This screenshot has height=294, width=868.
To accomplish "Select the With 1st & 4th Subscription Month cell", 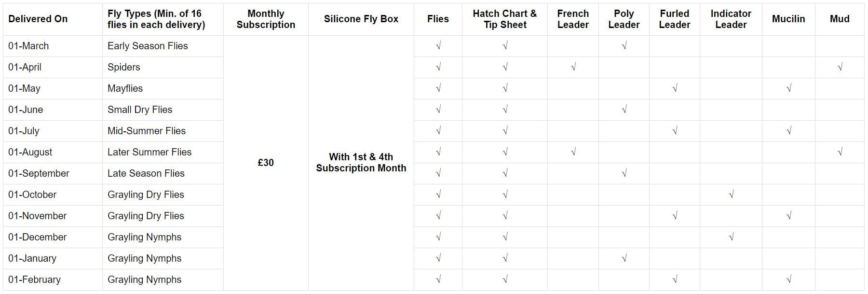I will pyautogui.click(x=361, y=163).
